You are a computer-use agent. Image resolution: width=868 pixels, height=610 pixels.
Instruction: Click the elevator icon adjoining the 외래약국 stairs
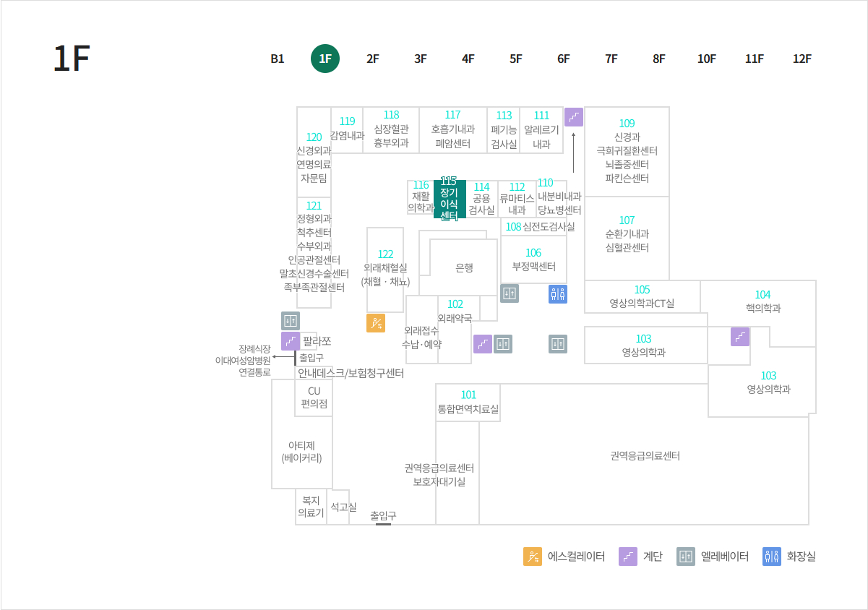point(503,344)
